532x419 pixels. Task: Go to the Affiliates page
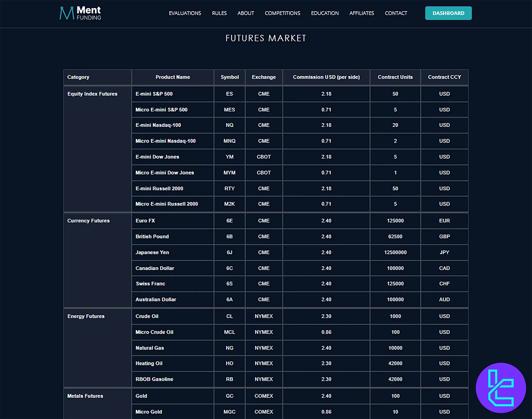click(362, 13)
